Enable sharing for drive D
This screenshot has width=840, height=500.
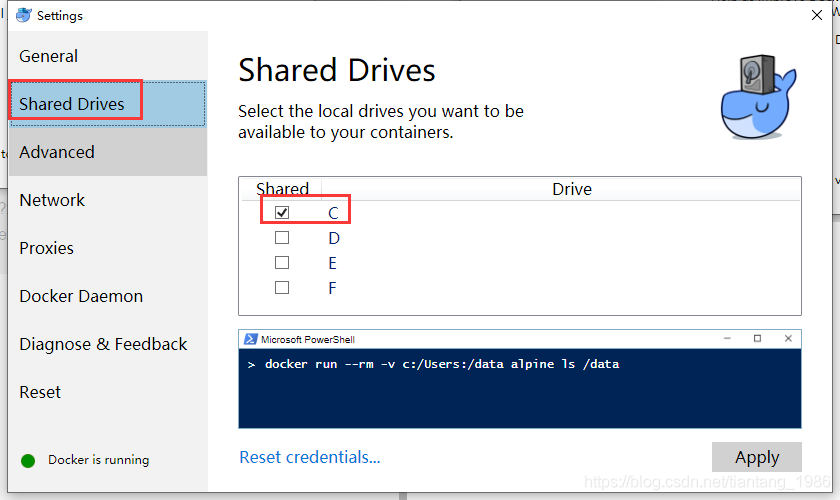click(282, 238)
